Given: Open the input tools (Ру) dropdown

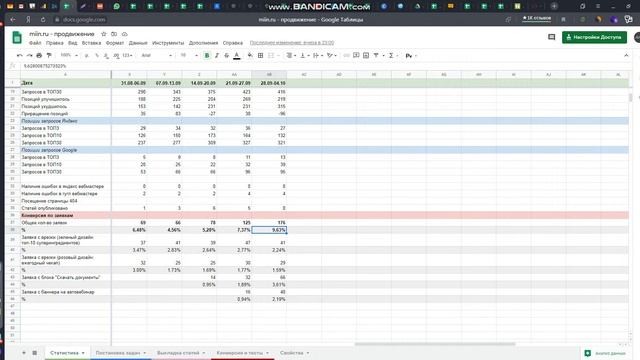Looking at the screenshot, I should [411, 56].
